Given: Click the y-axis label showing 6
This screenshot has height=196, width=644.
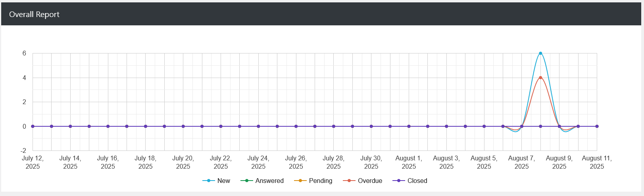Looking at the screenshot, I should pos(24,53).
